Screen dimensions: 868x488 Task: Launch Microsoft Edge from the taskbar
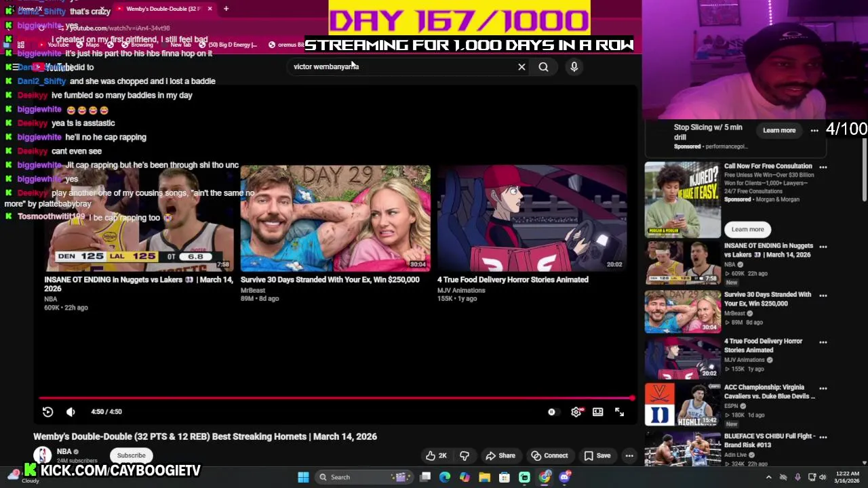tap(445, 477)
